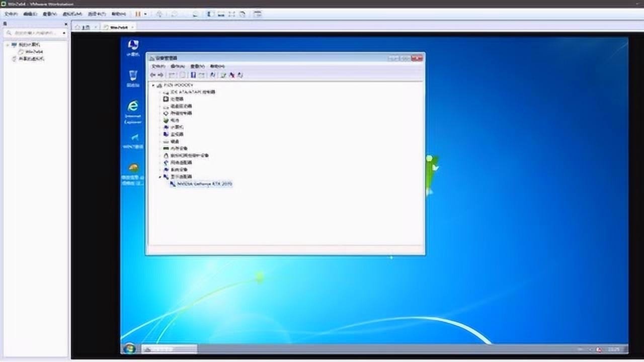
Task: Select the NVIDIA GeForce RTX 2070 device
Action: pos(201,184)
